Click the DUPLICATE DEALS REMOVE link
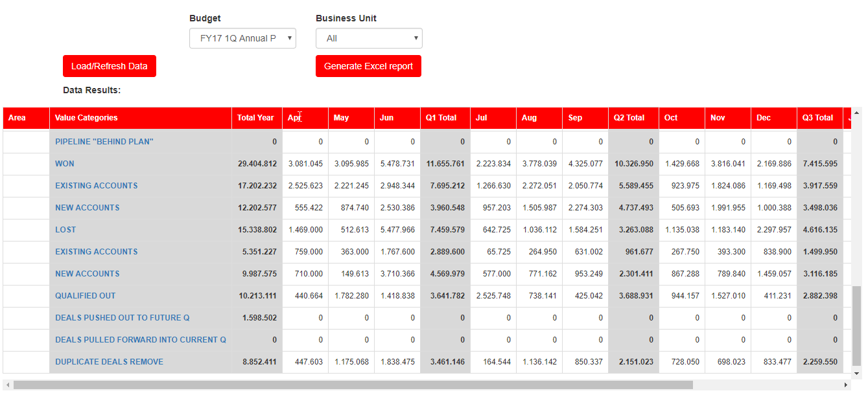 pos(109,362)
